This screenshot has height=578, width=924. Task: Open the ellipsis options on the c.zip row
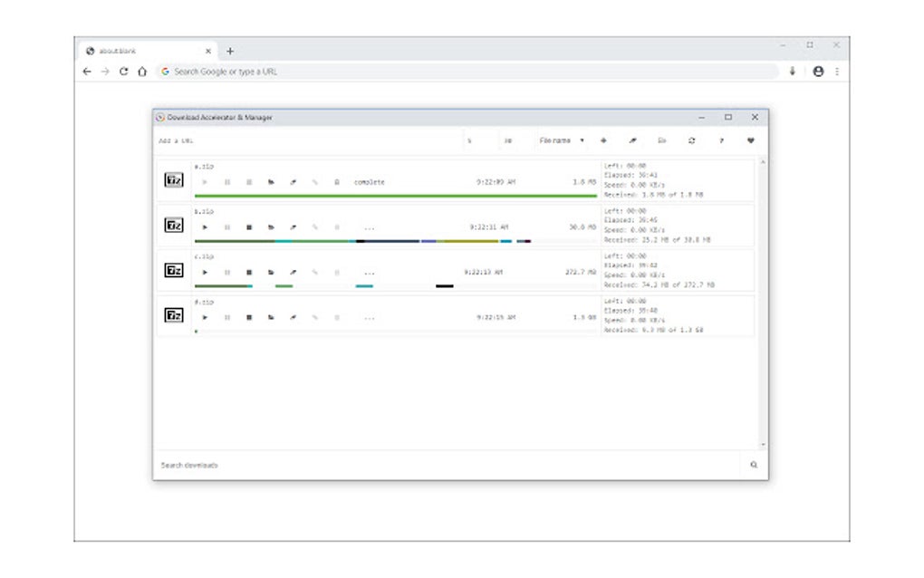pyautogui.click(x=369, y=272)
